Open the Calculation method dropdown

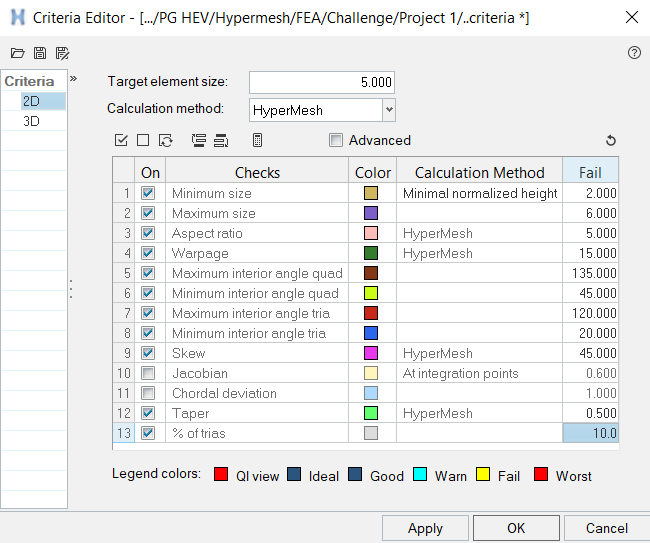tap(388, 109)
